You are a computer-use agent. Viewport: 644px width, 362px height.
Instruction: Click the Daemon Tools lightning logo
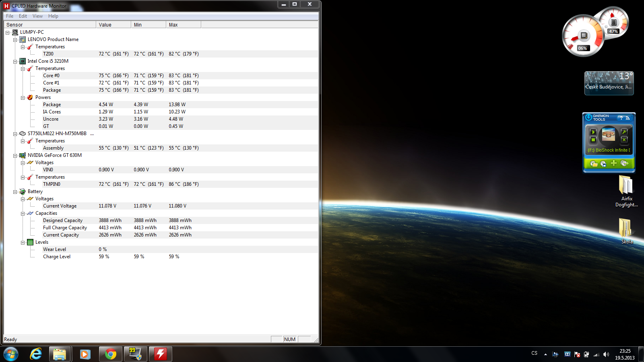click(x=588, y=117)
